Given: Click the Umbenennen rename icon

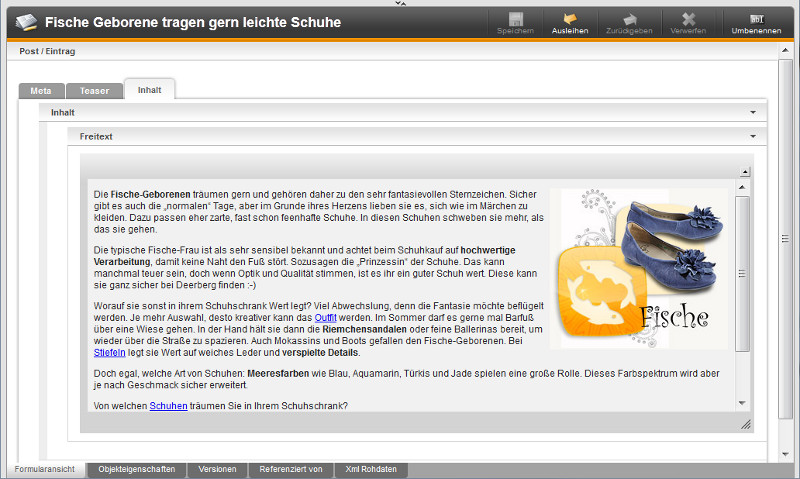Looking at the screenshot, I should click(756, 20).
